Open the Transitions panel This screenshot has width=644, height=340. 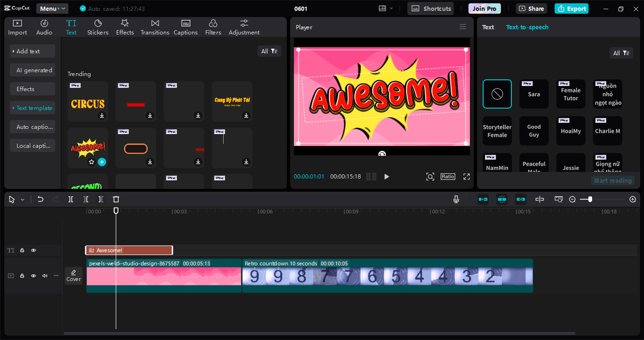coord(155,27)
